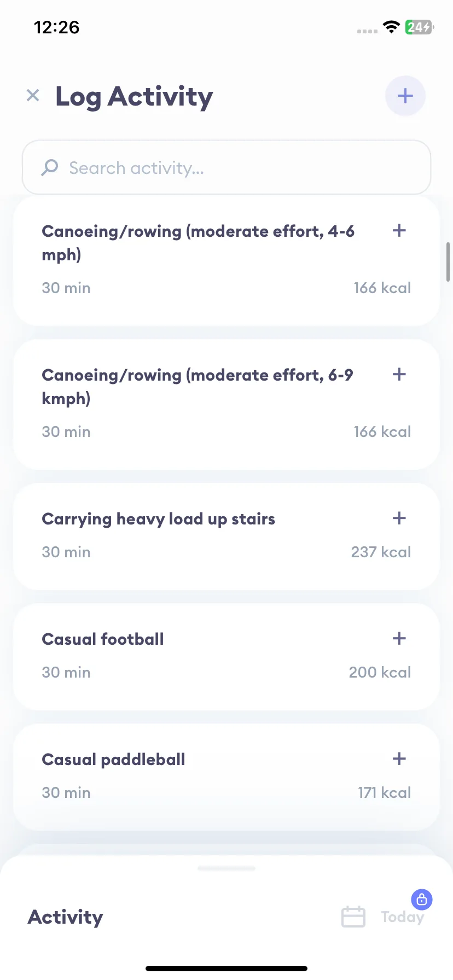
Task: Select the Casual paddleball entry title
Action: [x=114, y=759]
